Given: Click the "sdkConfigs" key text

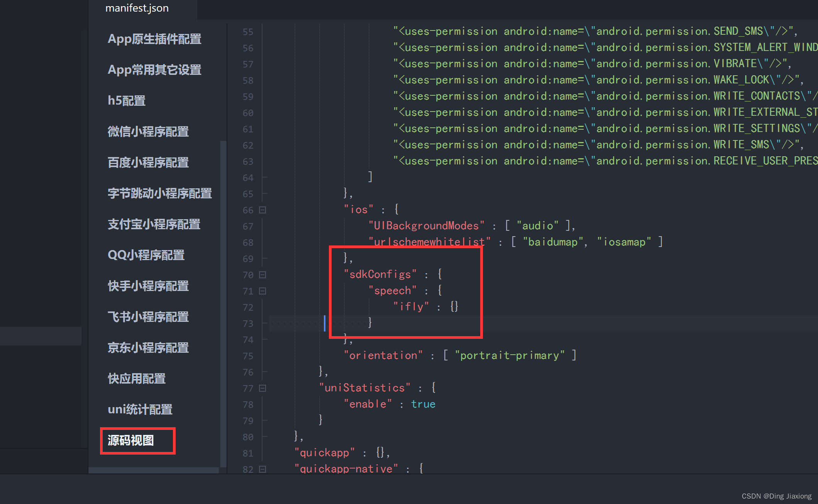Looking at the screenshot, I should point(380,274).
